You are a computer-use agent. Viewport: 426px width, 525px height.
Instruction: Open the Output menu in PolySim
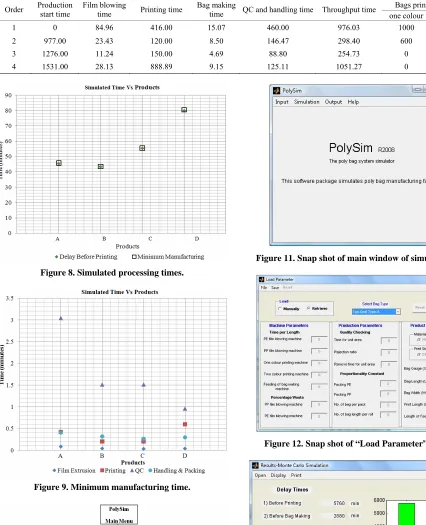click(x=333, y=102)
